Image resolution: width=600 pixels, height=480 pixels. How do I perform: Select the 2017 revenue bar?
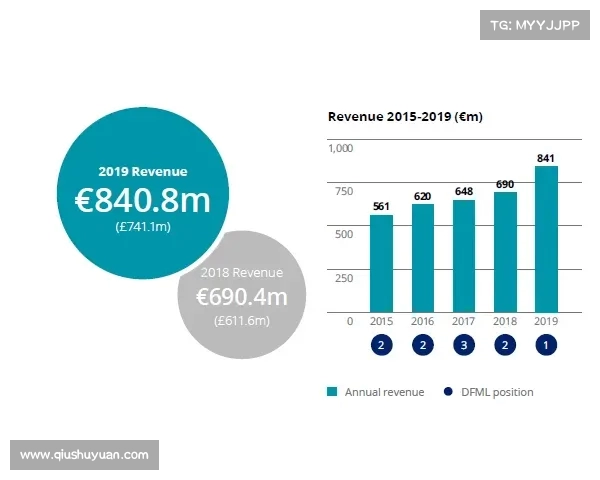click(464, 256)
